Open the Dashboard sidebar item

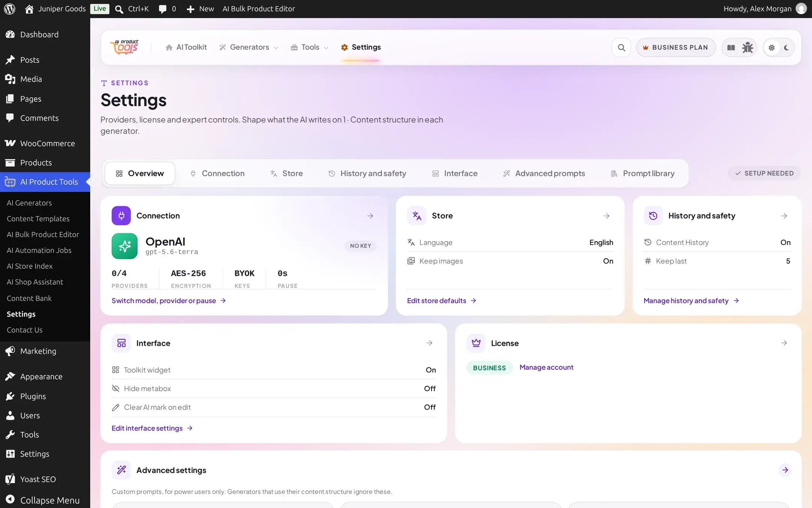[45, 35]
